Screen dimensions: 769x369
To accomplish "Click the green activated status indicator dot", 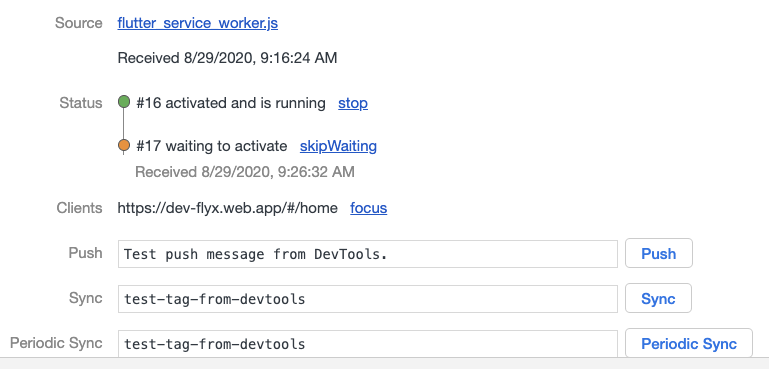I will [x=124, y=102].
